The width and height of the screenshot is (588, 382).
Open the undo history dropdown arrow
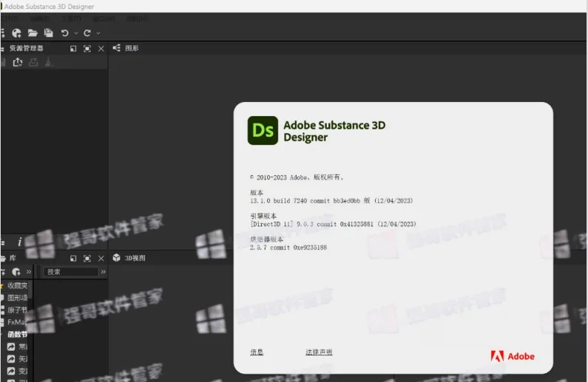coord(76,33)
